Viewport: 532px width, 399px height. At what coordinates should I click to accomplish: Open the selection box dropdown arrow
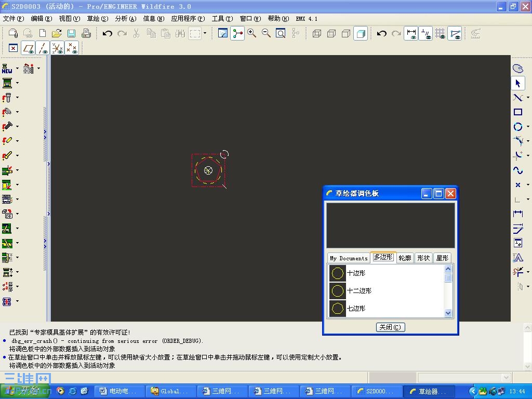(x=205, y=33)
